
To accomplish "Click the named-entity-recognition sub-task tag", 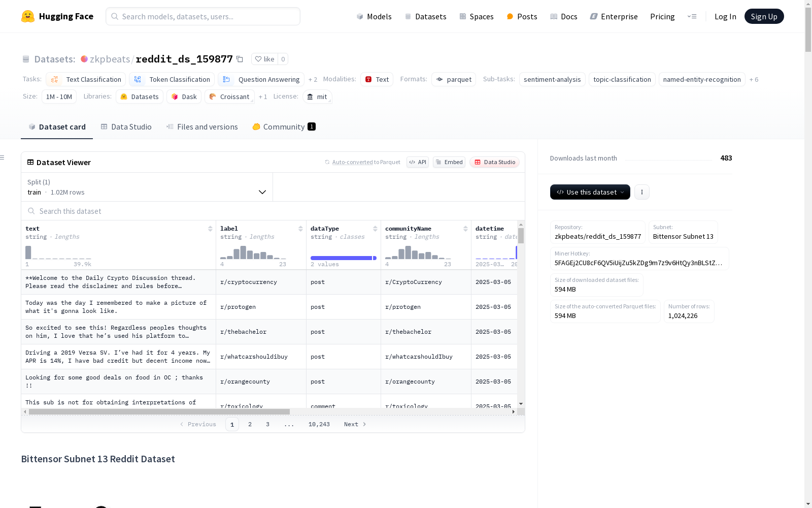I will pos(702,79).
